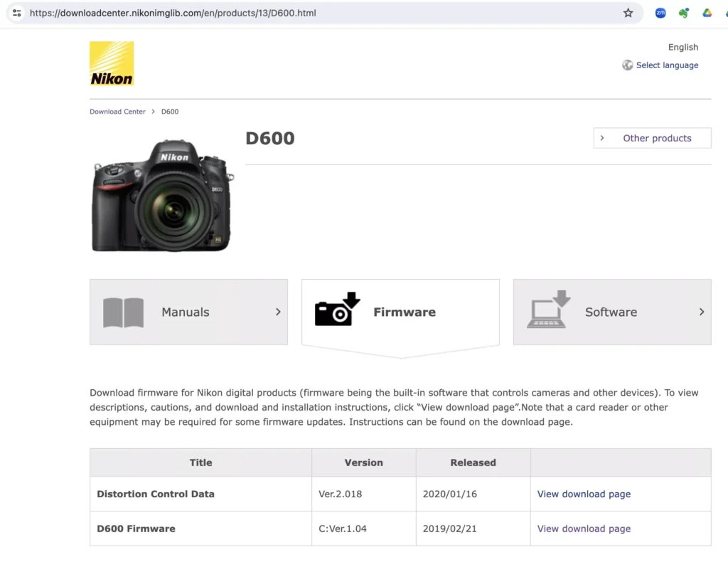This screenshot has height=564, width=728.
Task: Open download page for Distortion Control Data
Action: [x=584, y=494]
